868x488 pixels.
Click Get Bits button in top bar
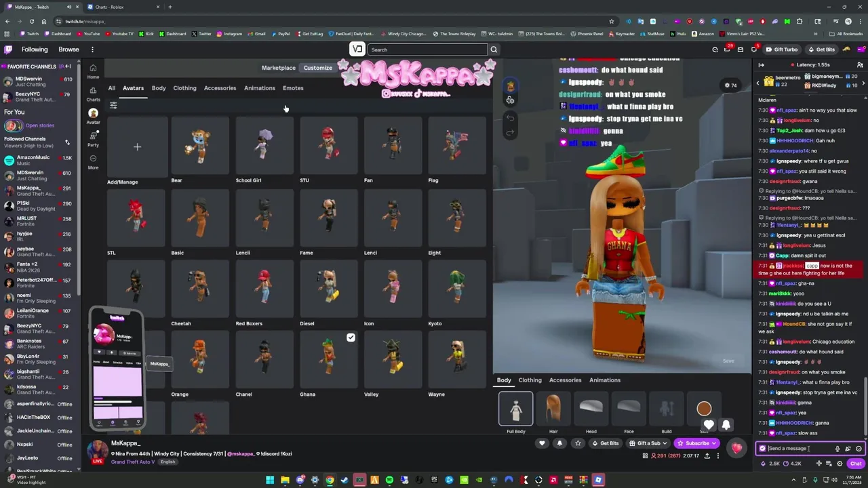click(x=822, y=49)
